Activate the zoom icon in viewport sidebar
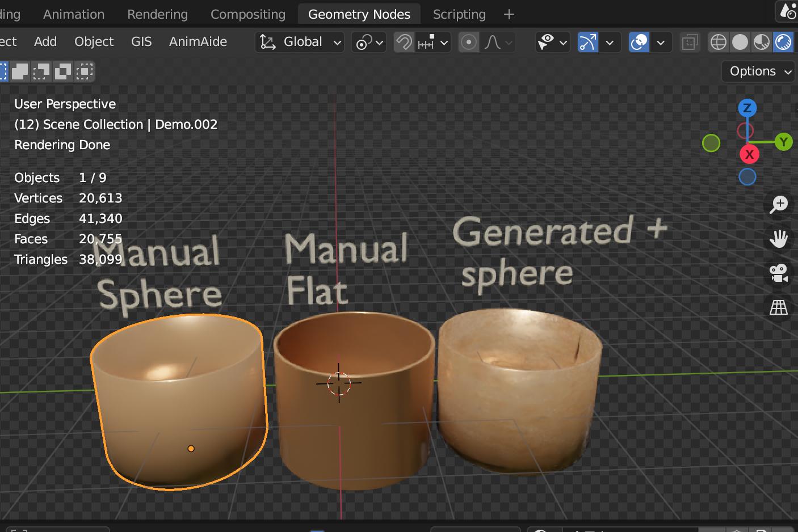Screen dimensions: 798x532 [x=779, y=204]
